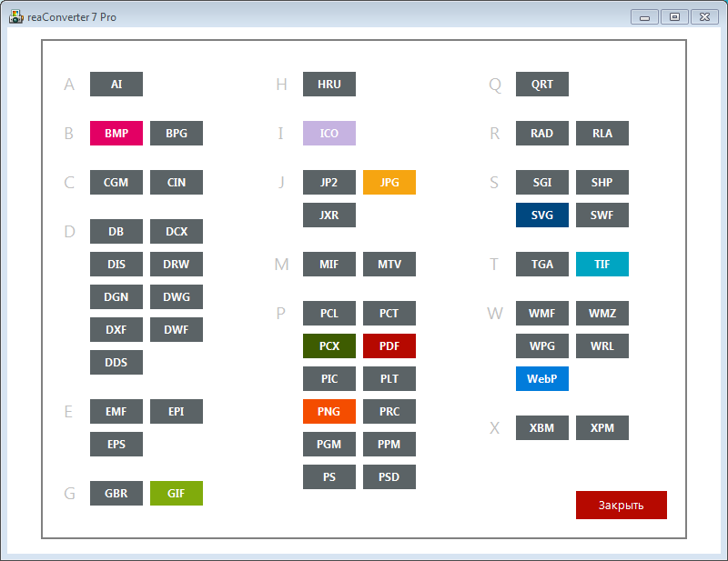Pick the TIF format button
The image size is (728, 561).
pyautogui.click(x=602, y=264)
